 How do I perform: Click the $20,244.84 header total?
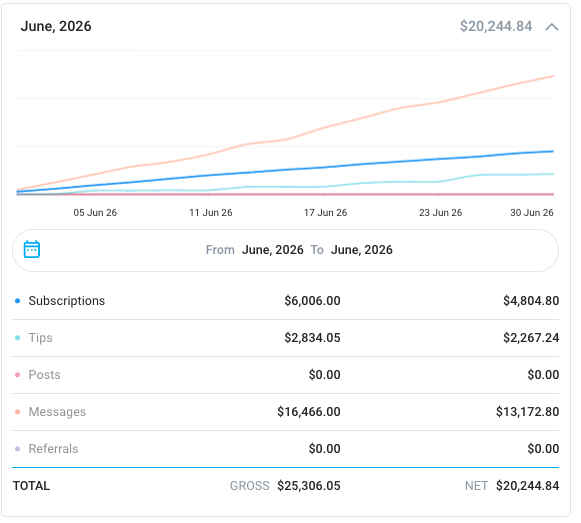tap(496, 26)
